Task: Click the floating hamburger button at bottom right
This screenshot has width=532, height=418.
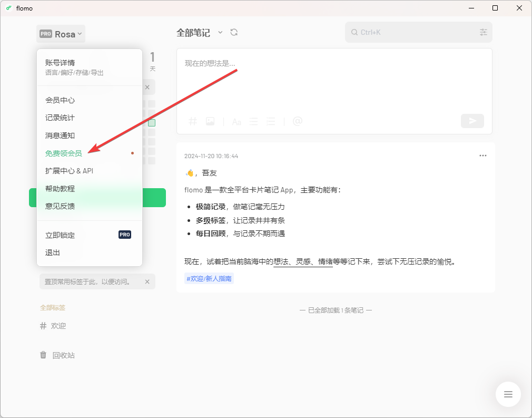Action: tap(508, 394)
